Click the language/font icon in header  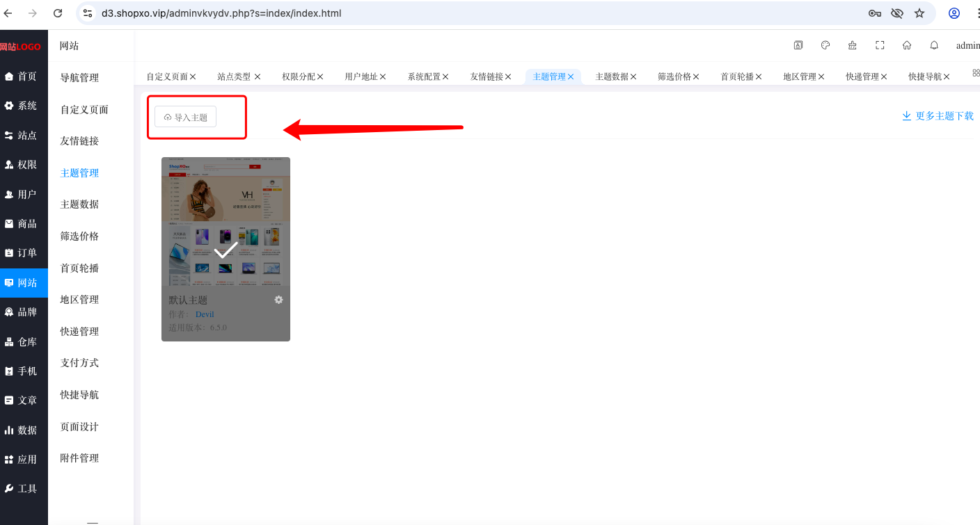point(798,45)
